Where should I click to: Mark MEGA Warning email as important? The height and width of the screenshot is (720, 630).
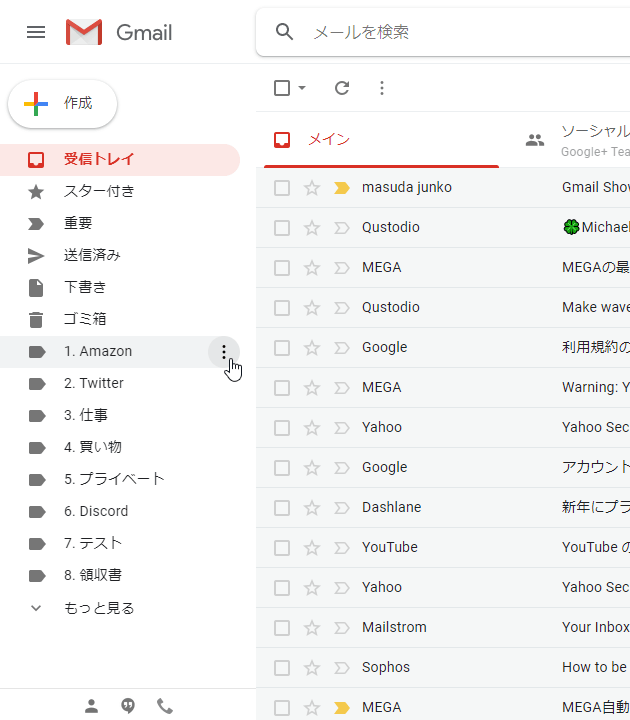click(x=342, y=388)
